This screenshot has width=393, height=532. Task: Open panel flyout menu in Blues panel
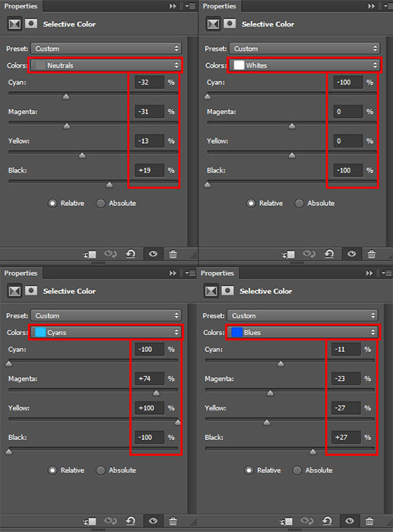pyautogui.click(x=387, y=273)
